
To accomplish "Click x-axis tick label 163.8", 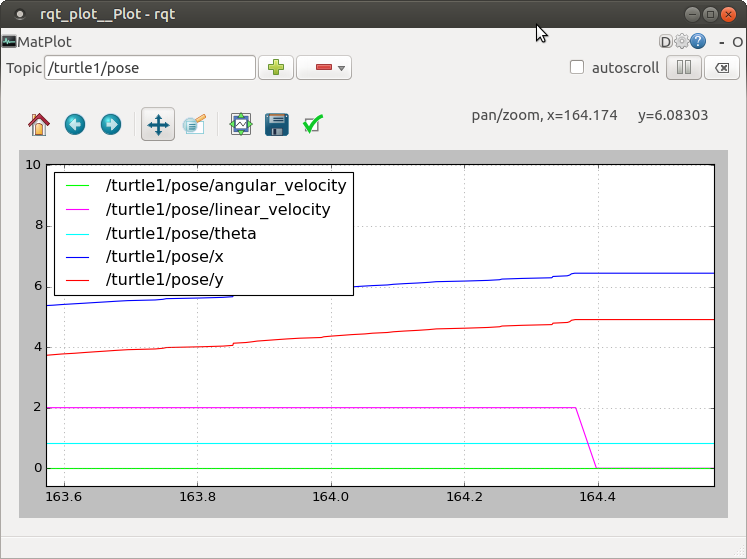I will [x=197, y=497].
